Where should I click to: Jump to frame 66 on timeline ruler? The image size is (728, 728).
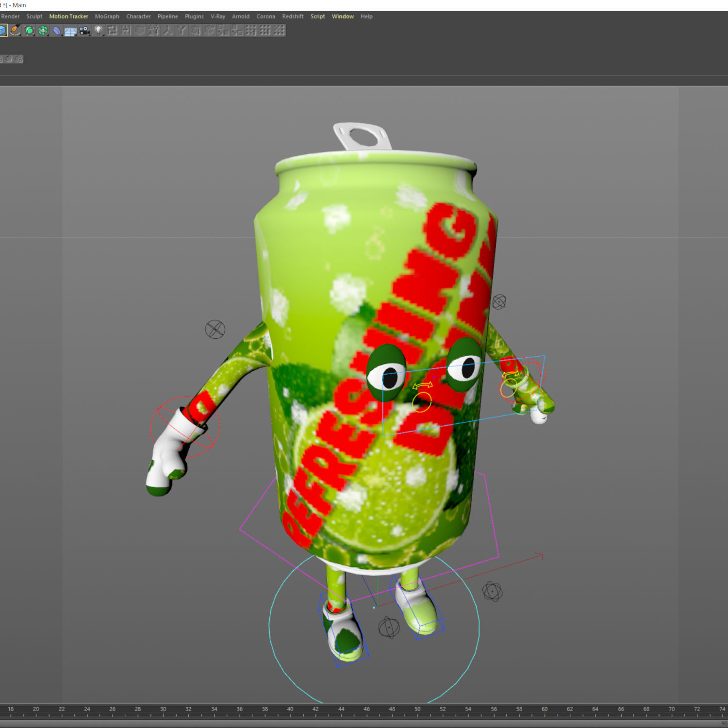(621, 710)
